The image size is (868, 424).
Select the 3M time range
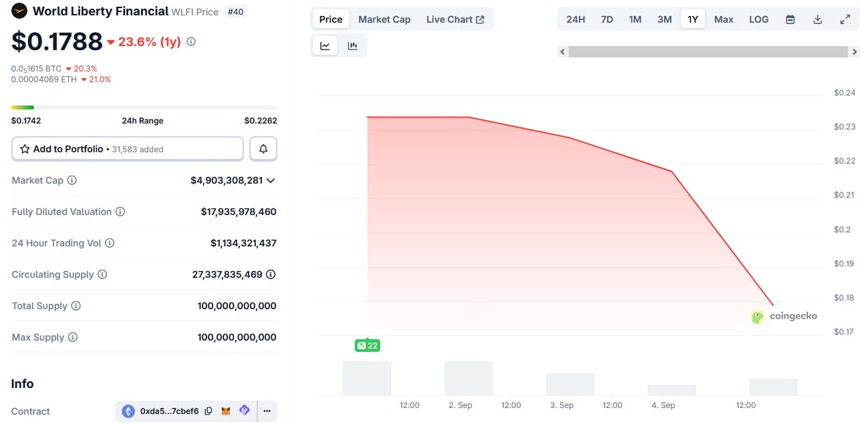664,19
